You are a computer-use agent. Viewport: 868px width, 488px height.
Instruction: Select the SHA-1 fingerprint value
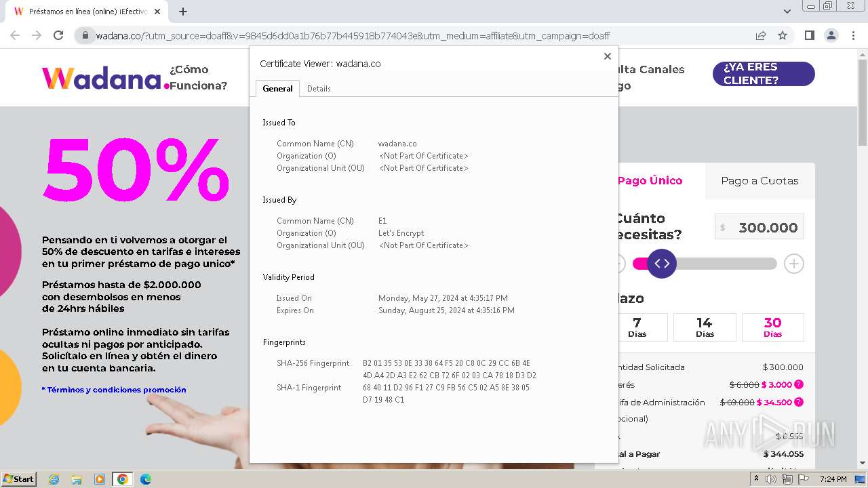[x=446, y=394]
